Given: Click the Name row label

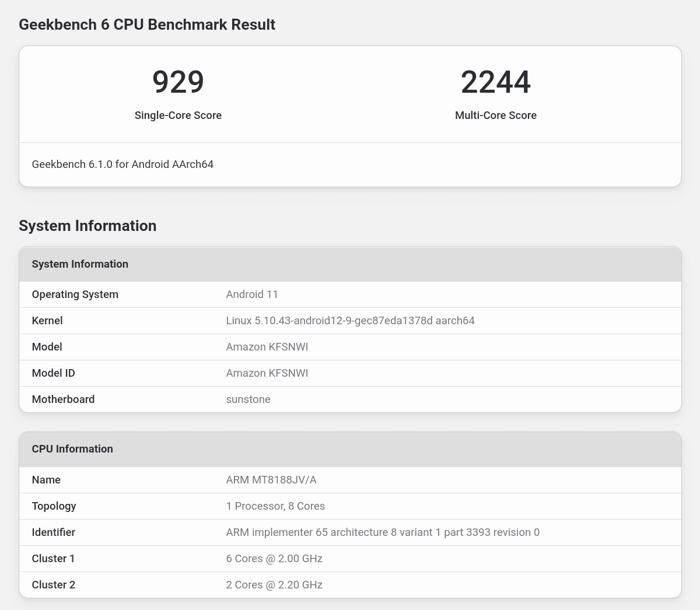Looking at the screenshot, I should 46,480.
